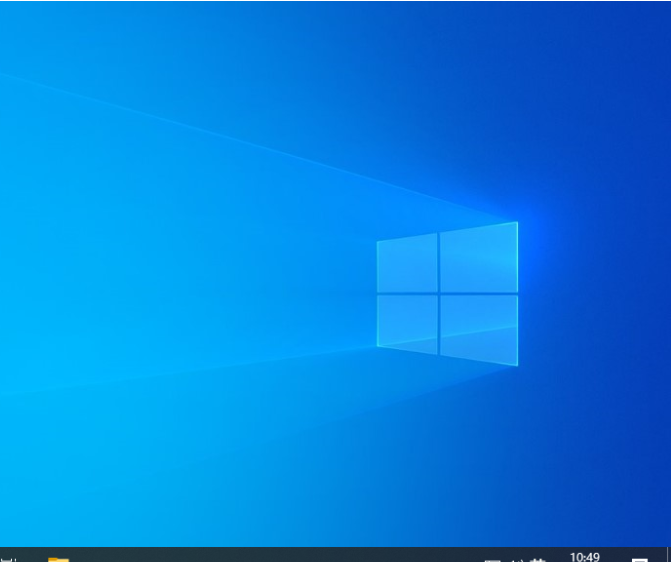
Task: Click the center cross of Windows logo
Action: tap(438, 293)
